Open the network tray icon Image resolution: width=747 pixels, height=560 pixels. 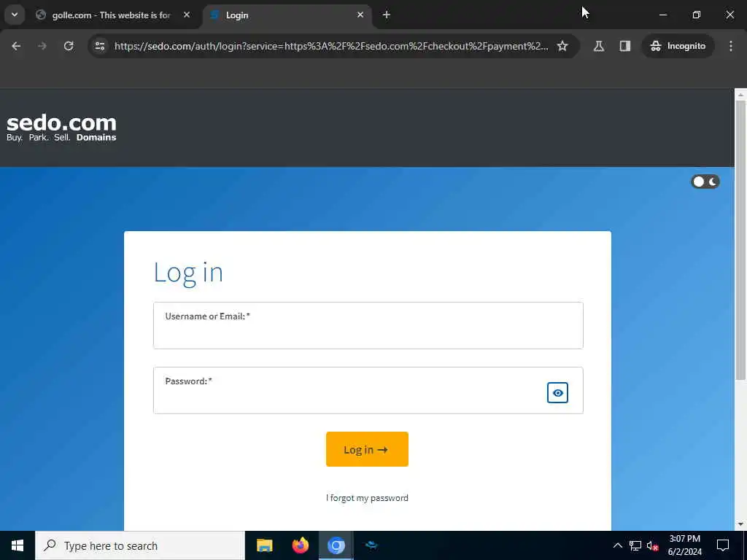635,545
